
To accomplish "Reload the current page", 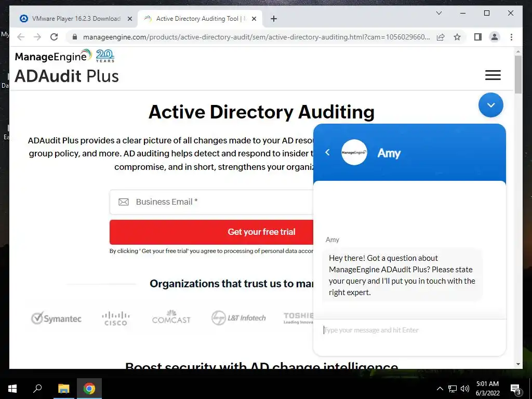I will tap(54, 37).
